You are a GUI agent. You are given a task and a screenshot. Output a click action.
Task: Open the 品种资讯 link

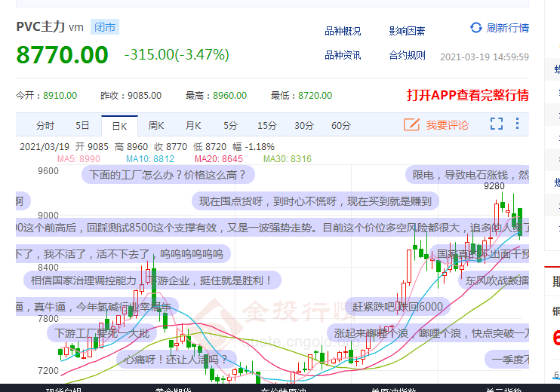pos(343,55)
